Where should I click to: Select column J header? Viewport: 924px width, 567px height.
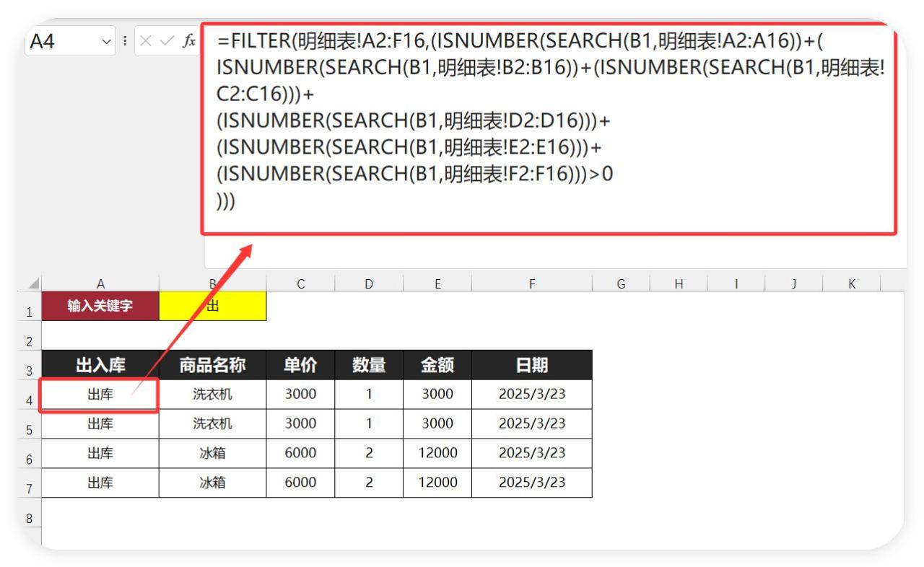point(794,283)
